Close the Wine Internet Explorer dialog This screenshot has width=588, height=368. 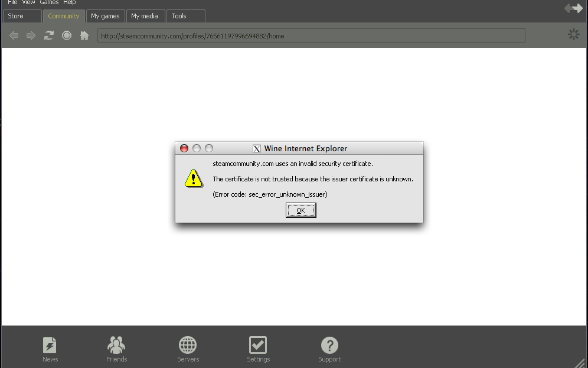click(x=184, y=148)
